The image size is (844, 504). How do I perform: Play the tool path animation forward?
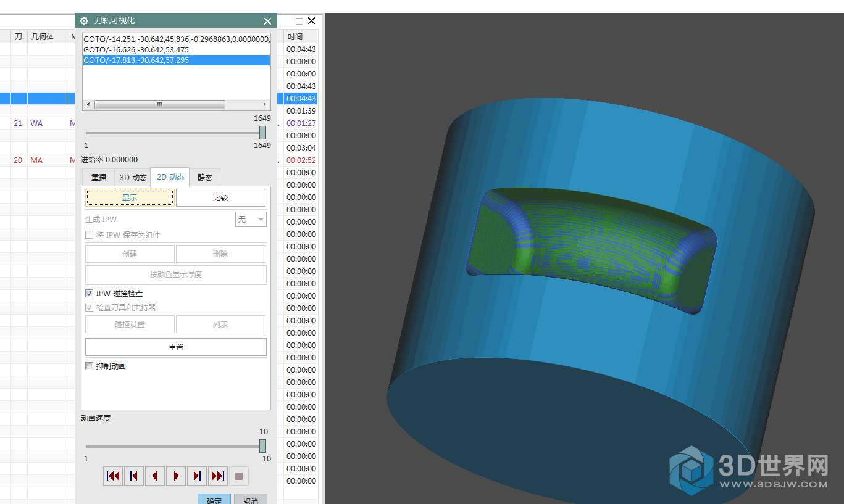tap(176, 476)
